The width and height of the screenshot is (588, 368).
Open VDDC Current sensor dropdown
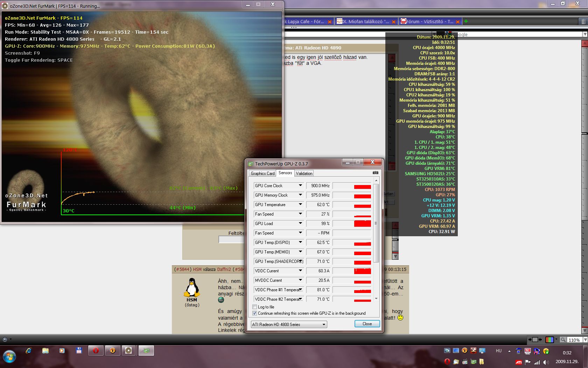tap(300, 271)
